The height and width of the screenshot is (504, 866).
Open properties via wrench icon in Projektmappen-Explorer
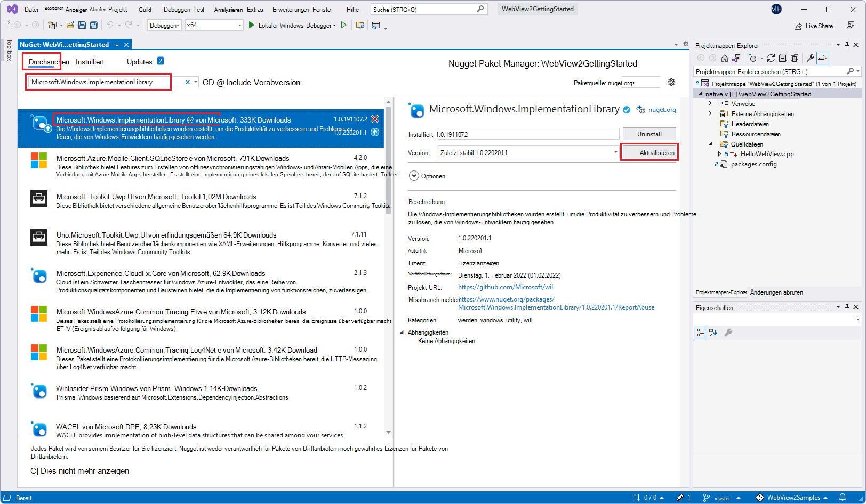coord(810,58)
